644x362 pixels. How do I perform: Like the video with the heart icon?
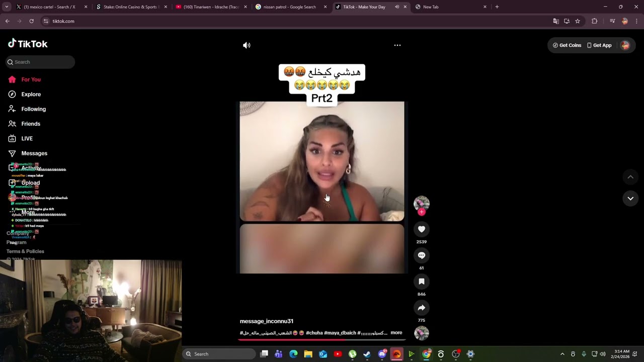[422, 229]
